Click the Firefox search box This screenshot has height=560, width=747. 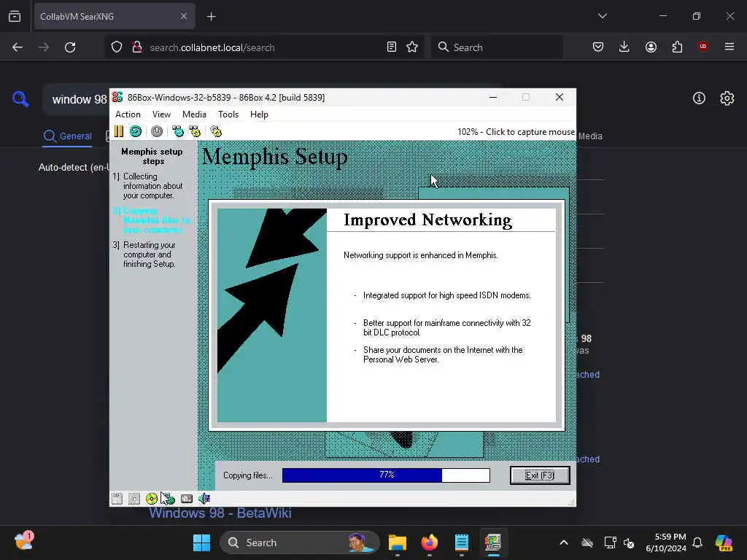(497, 47)
